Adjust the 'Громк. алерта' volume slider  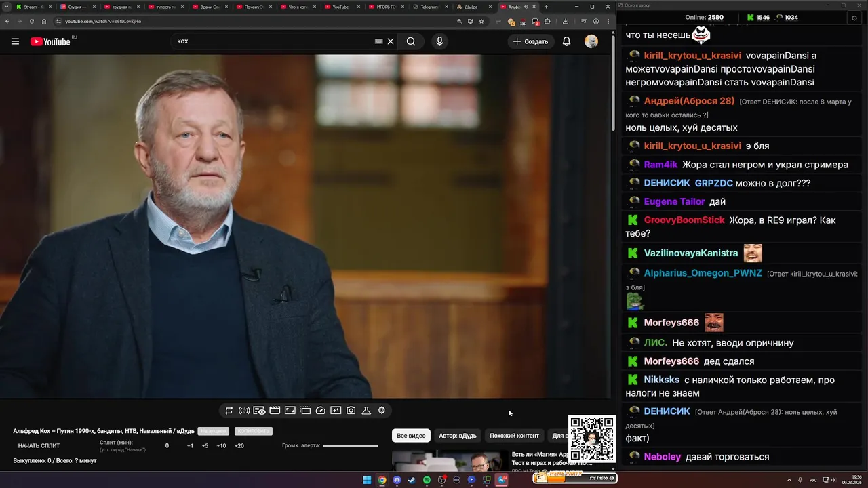pyautogui.click(x=351, y=446)
